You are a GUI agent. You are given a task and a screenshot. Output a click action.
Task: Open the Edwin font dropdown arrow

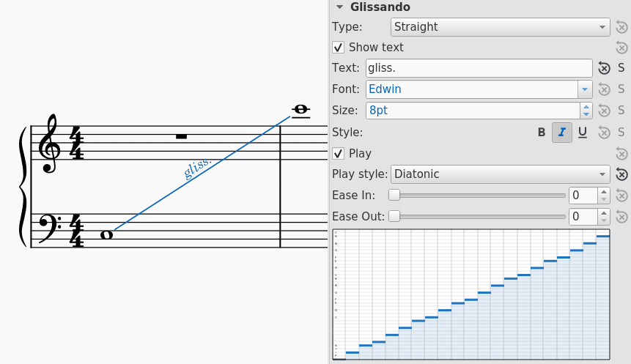pyautogui.click(x=585, y=89)
